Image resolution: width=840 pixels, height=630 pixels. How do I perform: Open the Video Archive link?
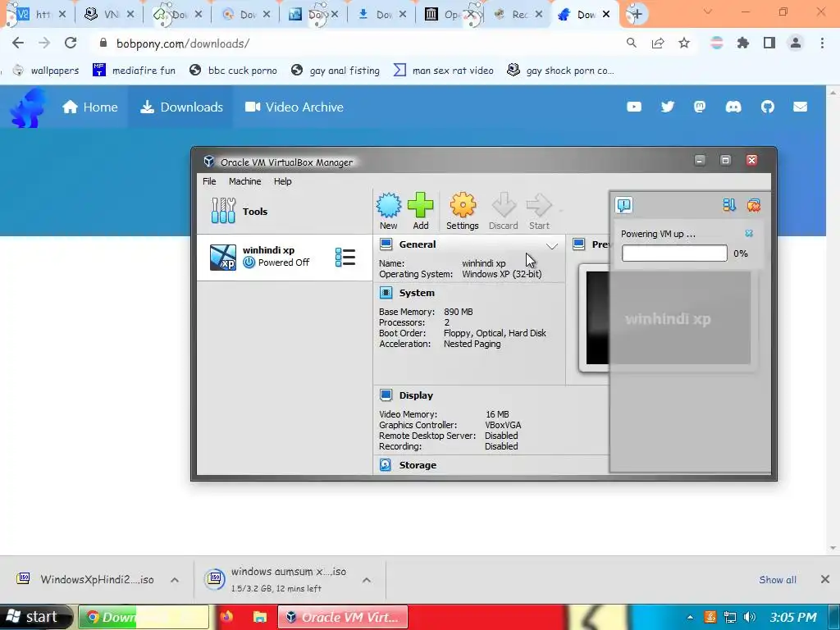294,107
